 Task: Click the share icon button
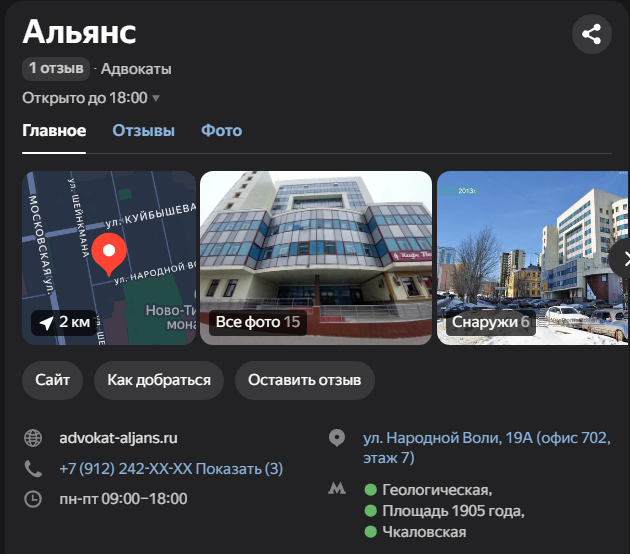(591, 34)
